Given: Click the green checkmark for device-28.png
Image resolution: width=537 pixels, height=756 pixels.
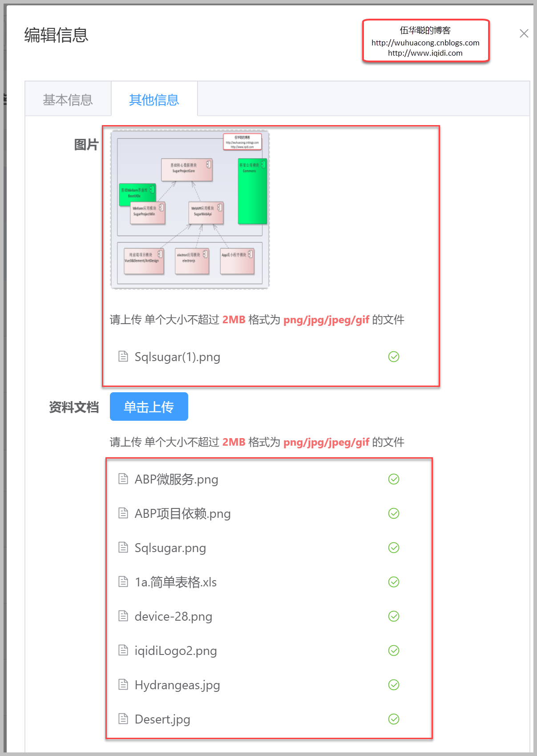Looking at the screenshot, I should tap(394, 616).
